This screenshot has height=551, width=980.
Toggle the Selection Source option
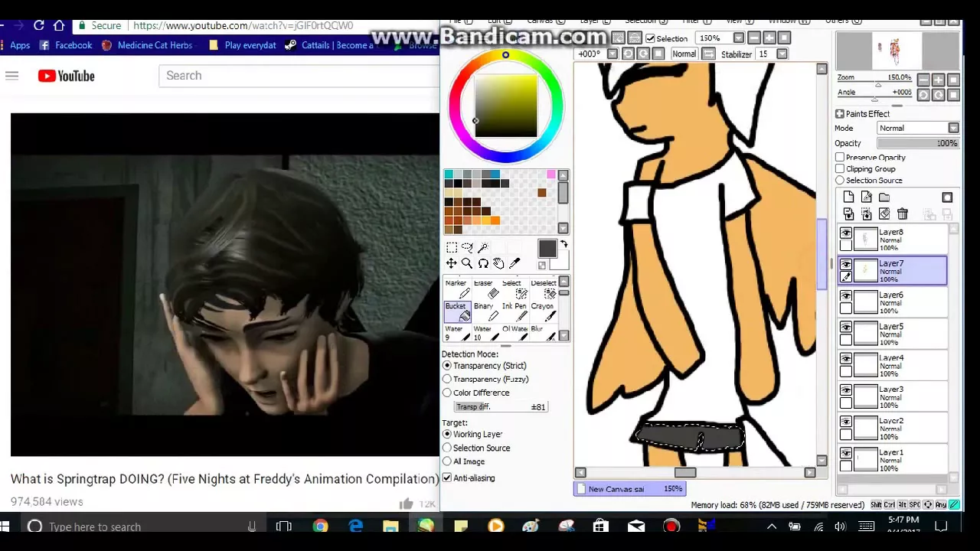(x=840, y=181)
